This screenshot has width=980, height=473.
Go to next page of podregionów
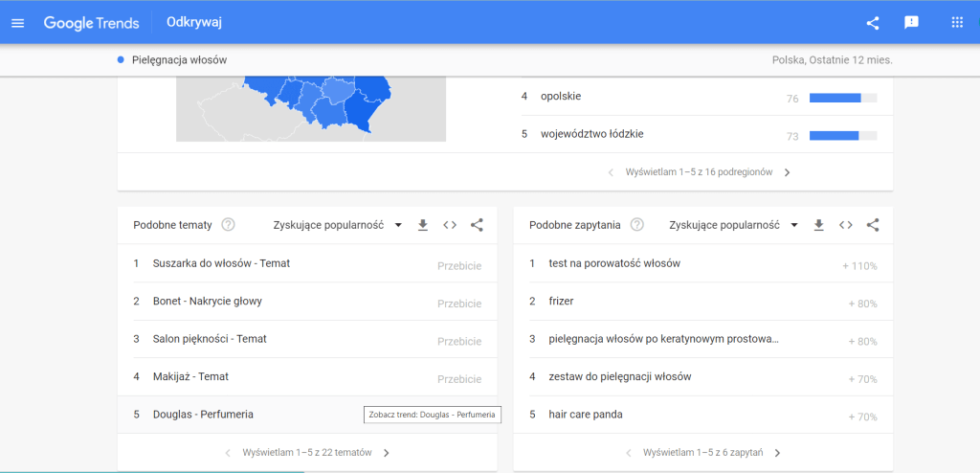pyautogui.click(x=787, y=172)
